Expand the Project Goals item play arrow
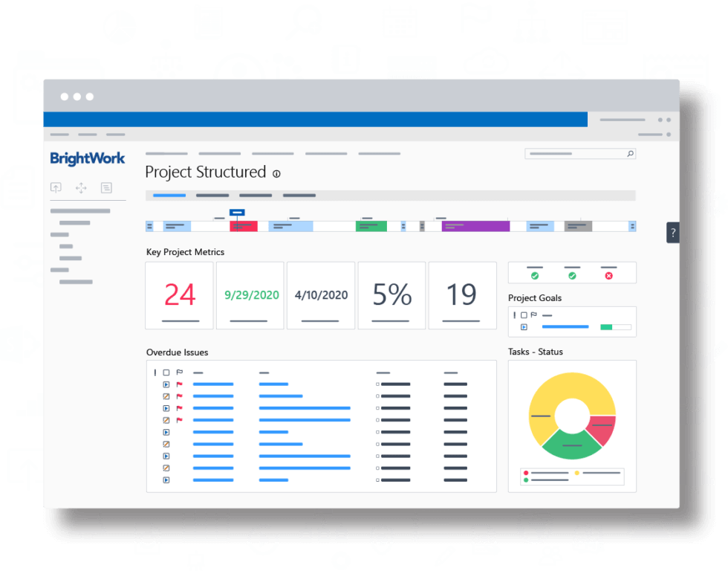The height and width of the screenshot is (571, 728). point(524,326)
